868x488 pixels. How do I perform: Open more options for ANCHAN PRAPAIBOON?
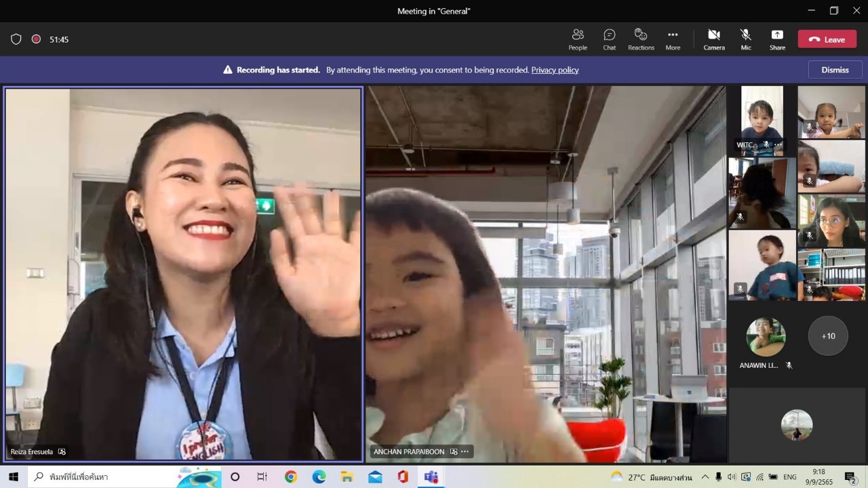(x=465, y=451)
